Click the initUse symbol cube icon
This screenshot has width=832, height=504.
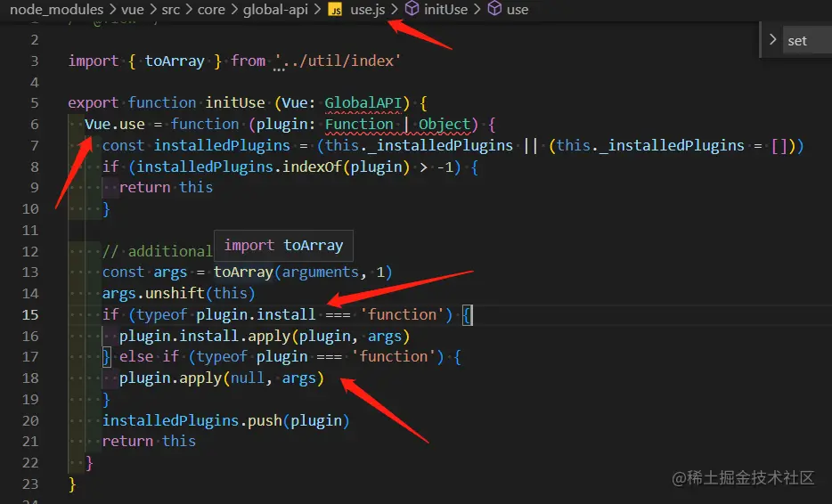[412, 9]
